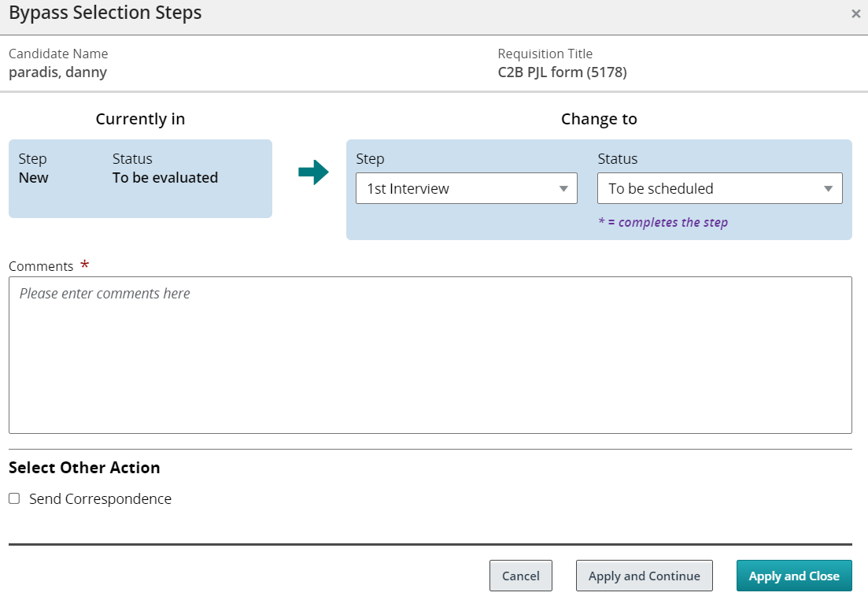Click the Select Other Action heading
The height and width of the screenshot is (600, 868).
[84, 468]
